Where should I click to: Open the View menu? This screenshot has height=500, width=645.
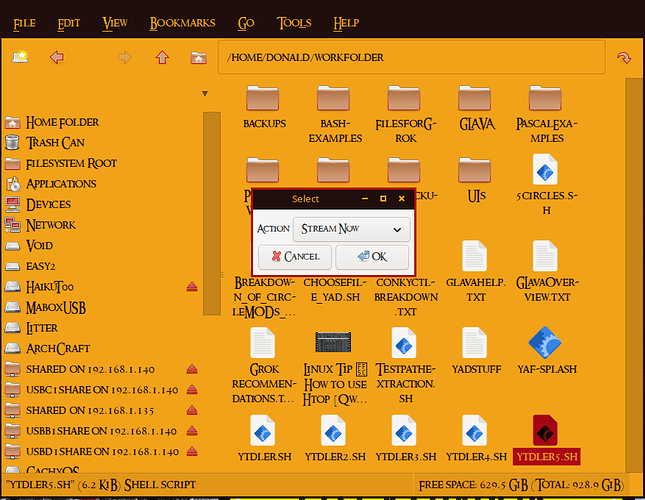tap(115, 22)
